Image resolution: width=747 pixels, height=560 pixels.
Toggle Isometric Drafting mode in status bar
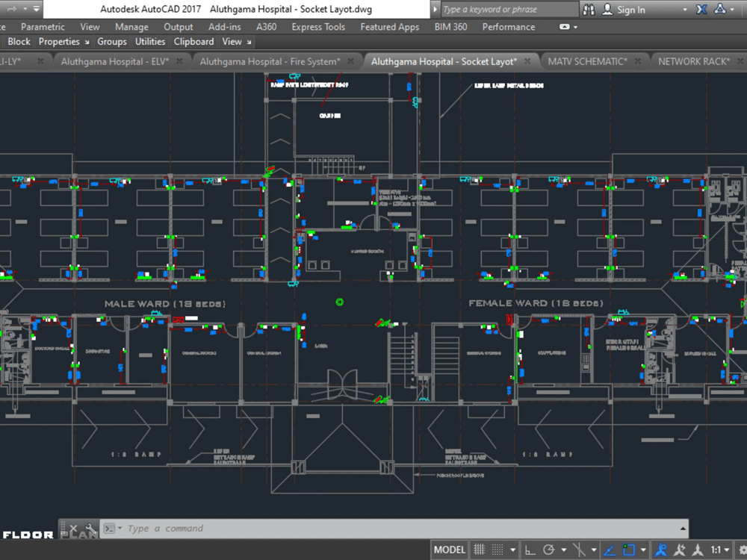tap(580, 550)
